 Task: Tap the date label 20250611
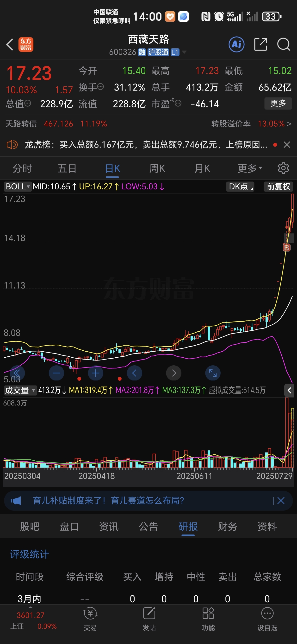[194, 476]
